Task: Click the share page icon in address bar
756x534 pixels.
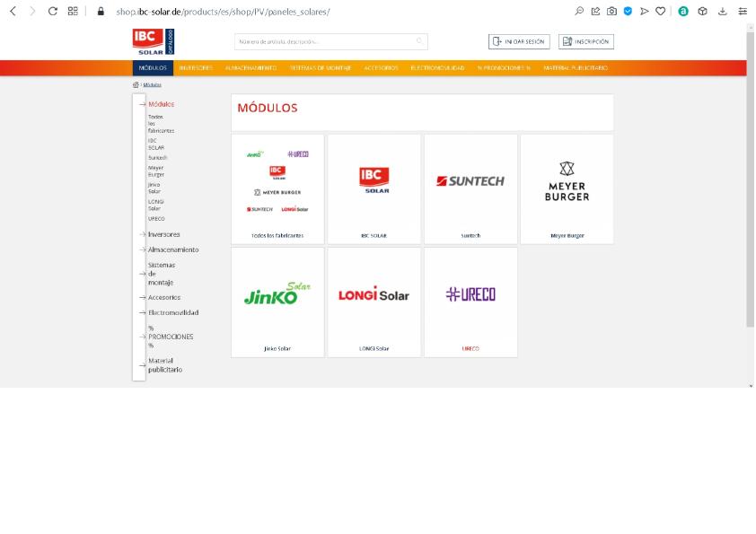Action: (x=595, y=11)
